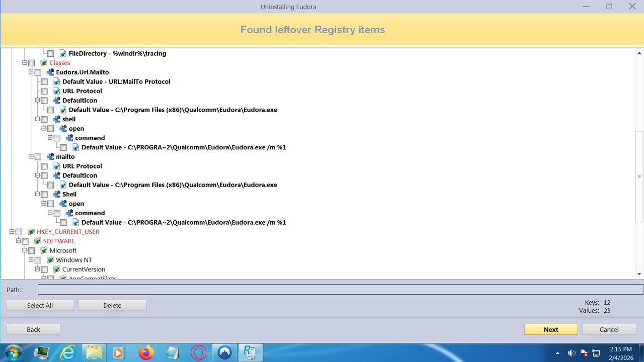Screen dimensions: 644x362
Task: Tick the HKEY_CURRENT_USER checkbox
Action: point(19,232)
